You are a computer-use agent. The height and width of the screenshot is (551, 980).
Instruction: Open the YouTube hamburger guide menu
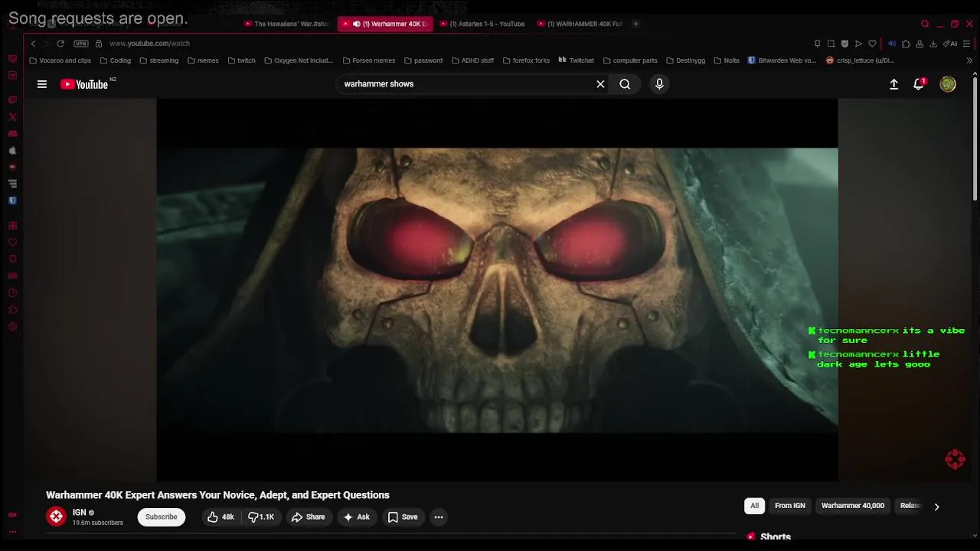coord(42,84)
